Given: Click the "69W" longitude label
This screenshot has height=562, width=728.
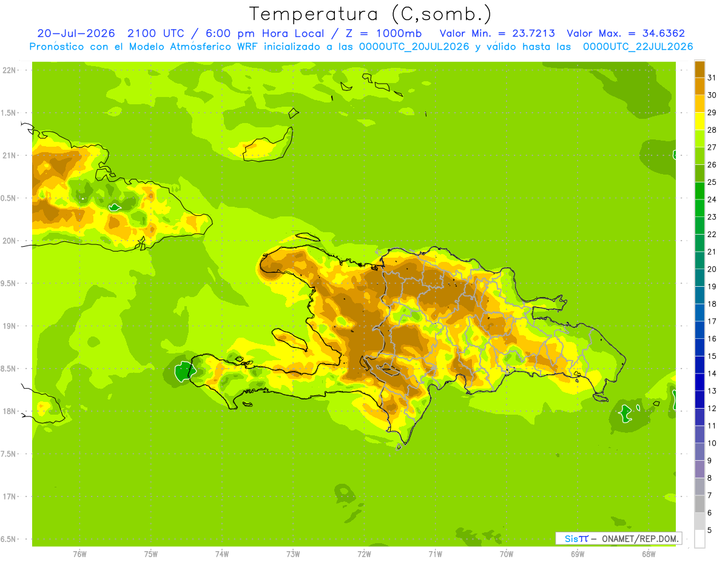Looking at the screenshot, I should point(578,554).
